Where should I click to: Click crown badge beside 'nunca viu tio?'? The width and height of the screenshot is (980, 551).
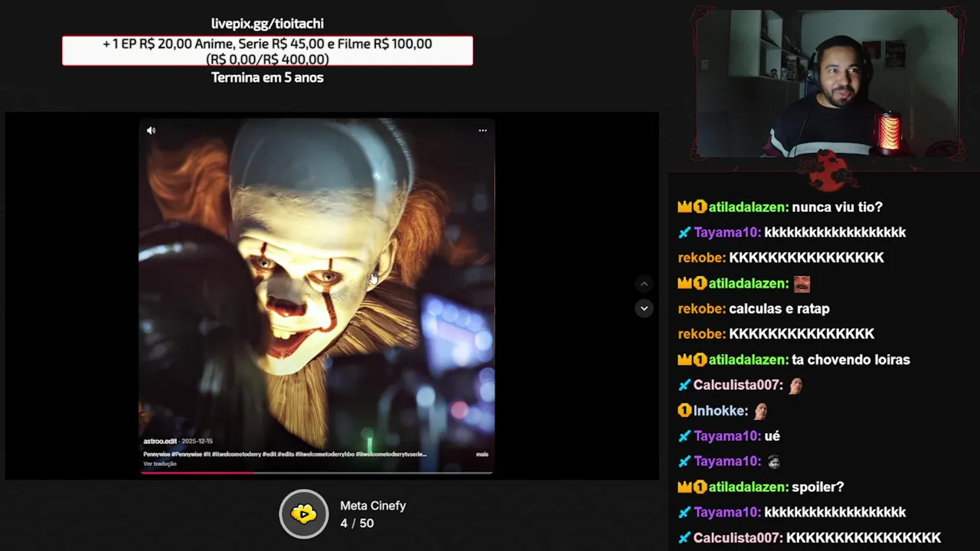(684, 207)
